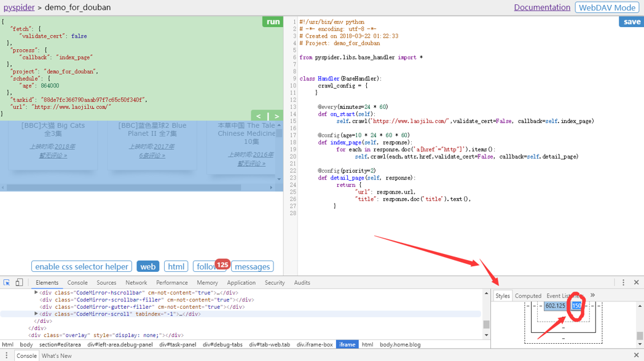Open the DevTools three-dot customize menu
Screen dimensions: 644x361
pyautogui.click(x=623, y=282)
